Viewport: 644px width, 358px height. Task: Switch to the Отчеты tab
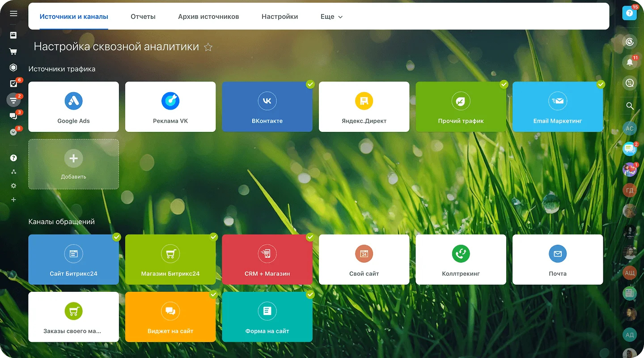(x=143, y=17)
